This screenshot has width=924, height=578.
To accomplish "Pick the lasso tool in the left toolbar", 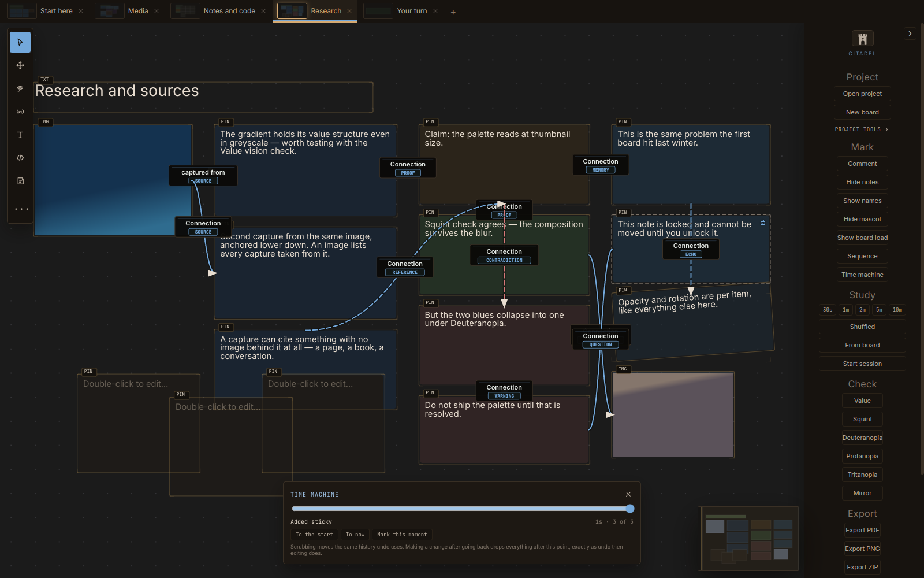I will click(20, 88).
